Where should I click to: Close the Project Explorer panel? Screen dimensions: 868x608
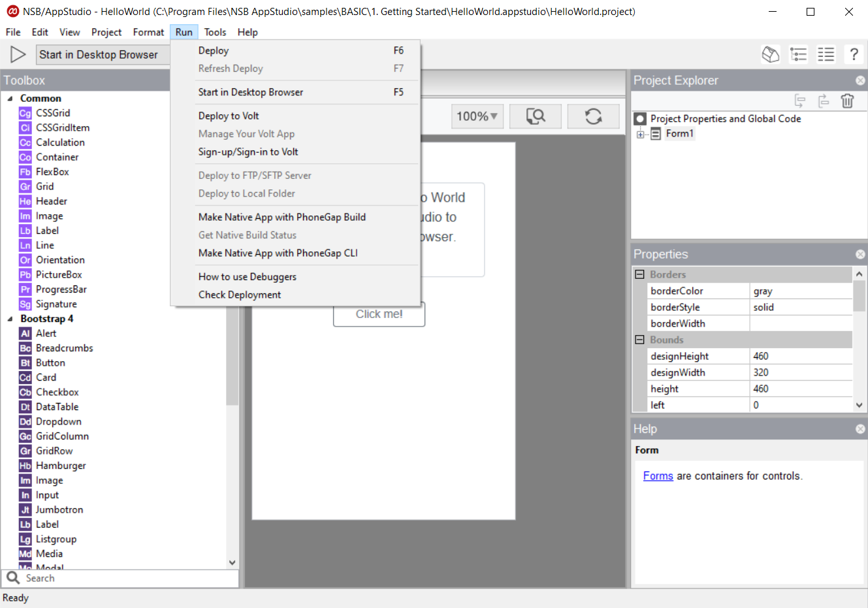point(860,80)
